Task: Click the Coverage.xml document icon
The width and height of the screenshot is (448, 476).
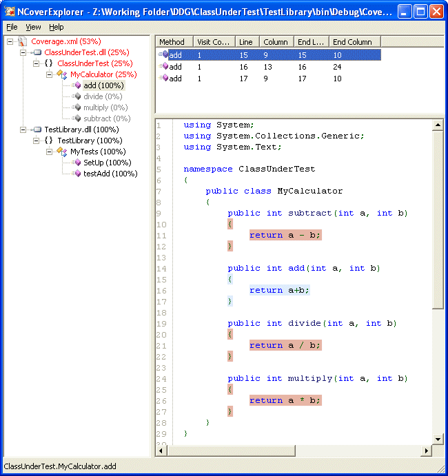Action: coord(22,41)
